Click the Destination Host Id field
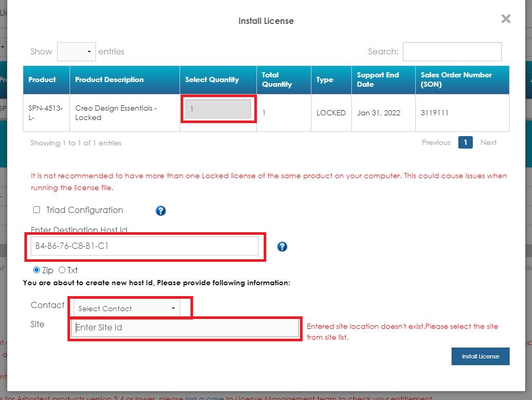 click(144, 246)
